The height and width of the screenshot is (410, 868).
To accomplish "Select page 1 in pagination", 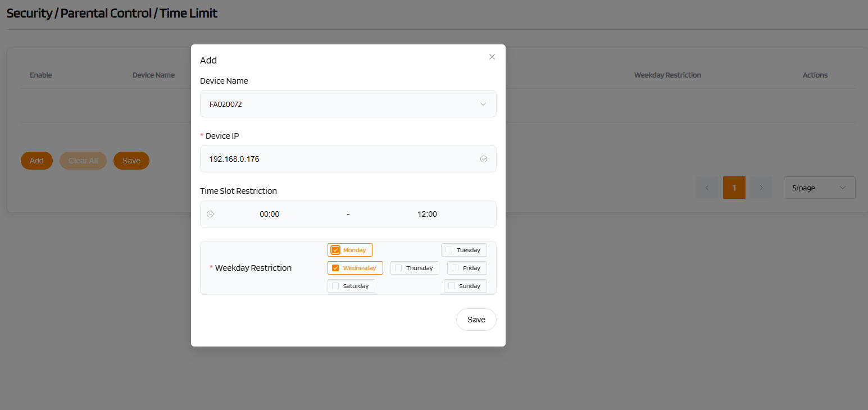I will click(734, 188).
